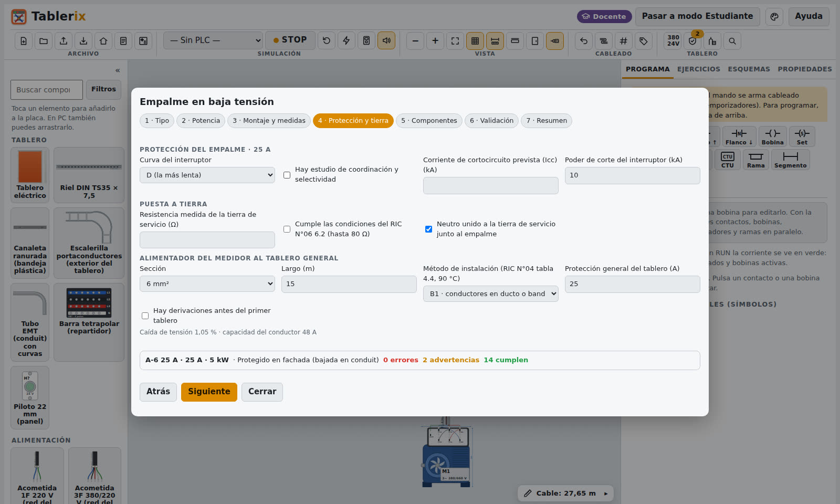
Task: Click the new file icon in Archivo
Action: click(24, 41)
